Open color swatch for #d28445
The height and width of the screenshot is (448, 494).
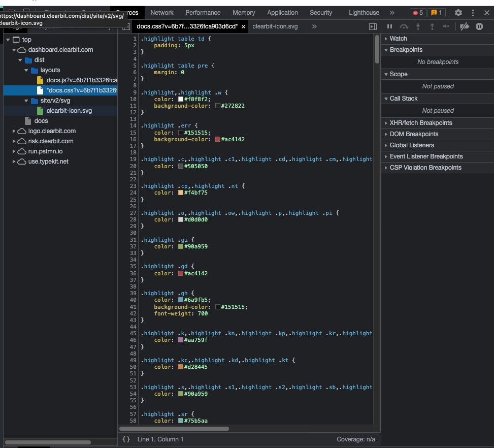[181, 367]
